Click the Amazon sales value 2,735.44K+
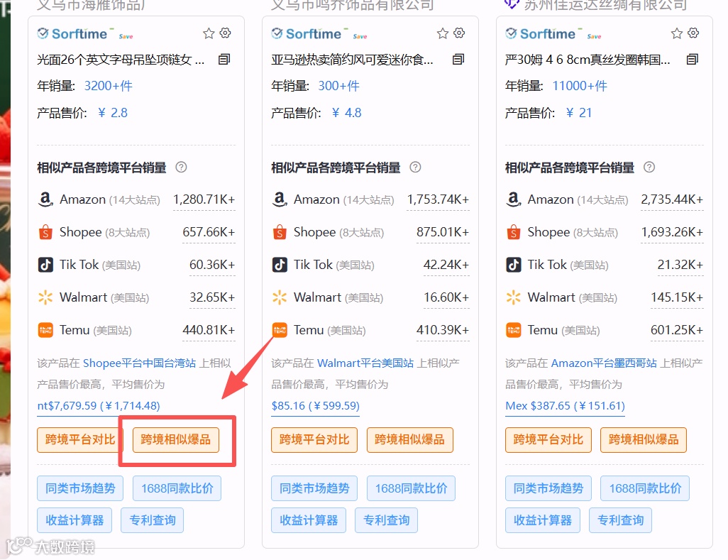This screenshot has height=560, width=728. [672, 199]
